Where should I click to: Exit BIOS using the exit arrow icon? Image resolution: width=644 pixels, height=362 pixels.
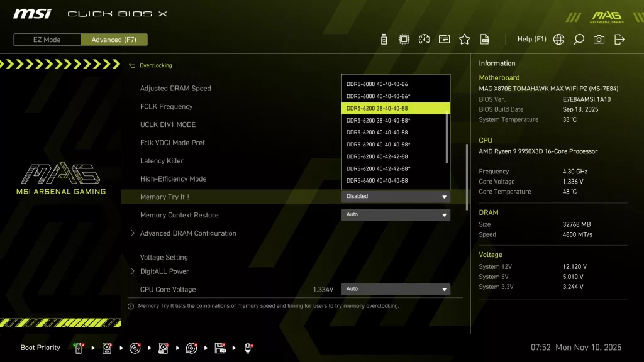point(619,38)
